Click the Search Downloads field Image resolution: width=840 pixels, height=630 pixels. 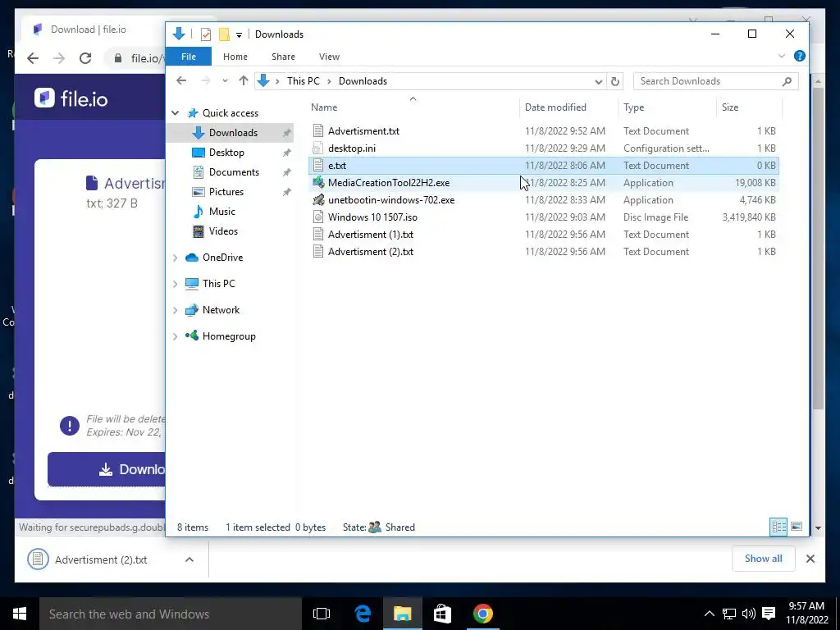tap(715, 81)
